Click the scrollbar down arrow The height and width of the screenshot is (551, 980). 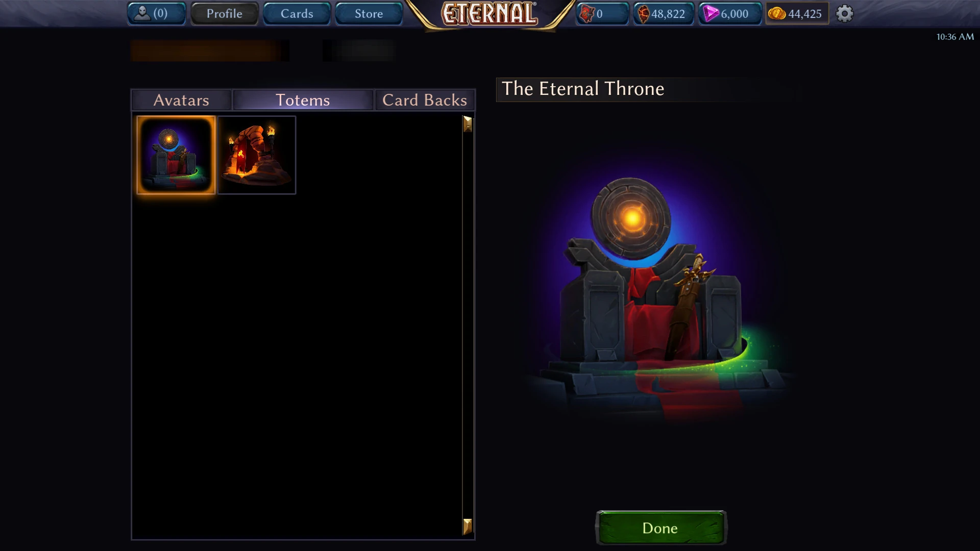468,526
